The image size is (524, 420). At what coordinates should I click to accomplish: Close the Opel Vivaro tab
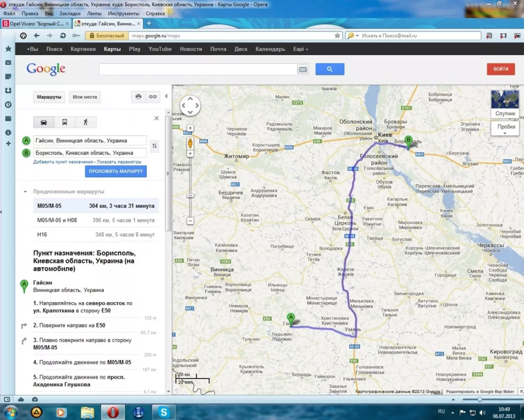(x=67, y=24)
